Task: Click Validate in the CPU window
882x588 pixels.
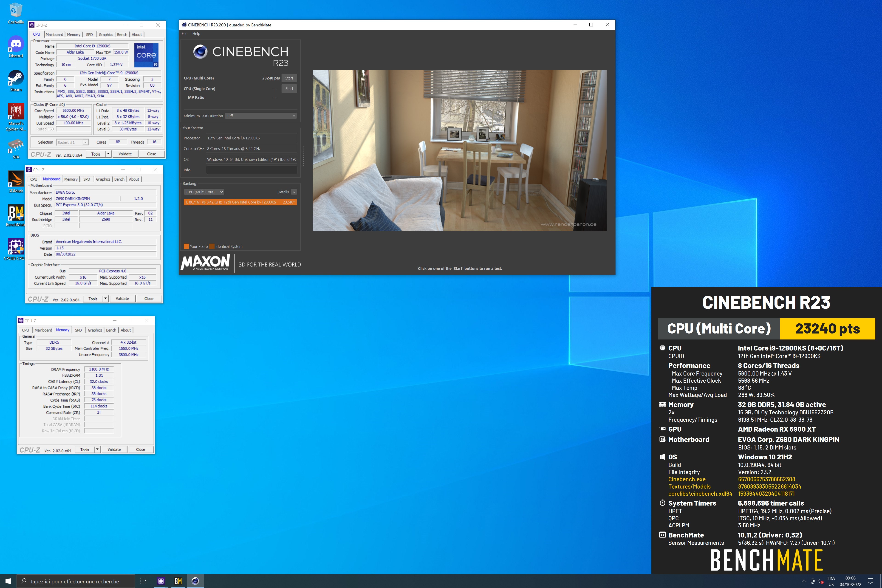Action: 125,154
